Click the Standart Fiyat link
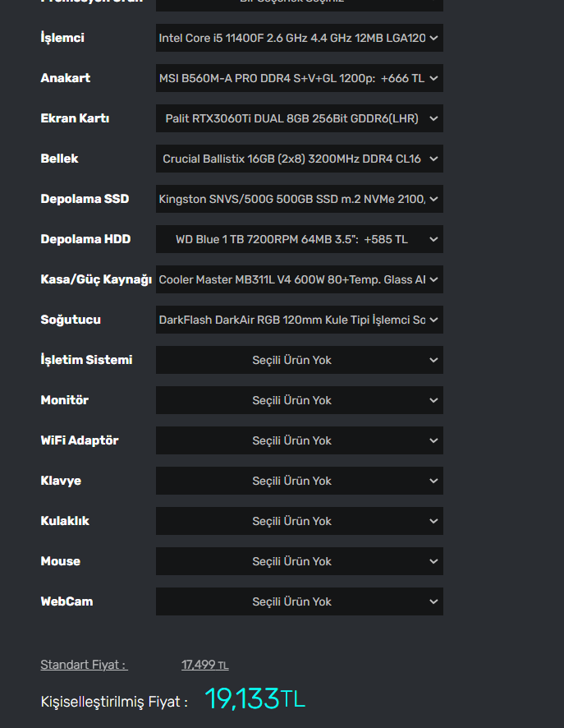 [84, 665]
